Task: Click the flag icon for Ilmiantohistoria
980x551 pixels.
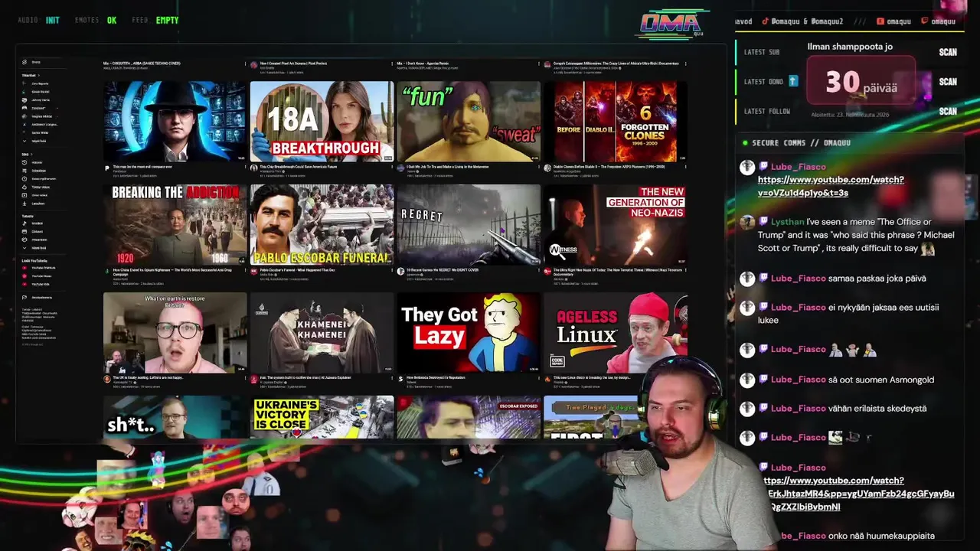Action: [24, 298]
